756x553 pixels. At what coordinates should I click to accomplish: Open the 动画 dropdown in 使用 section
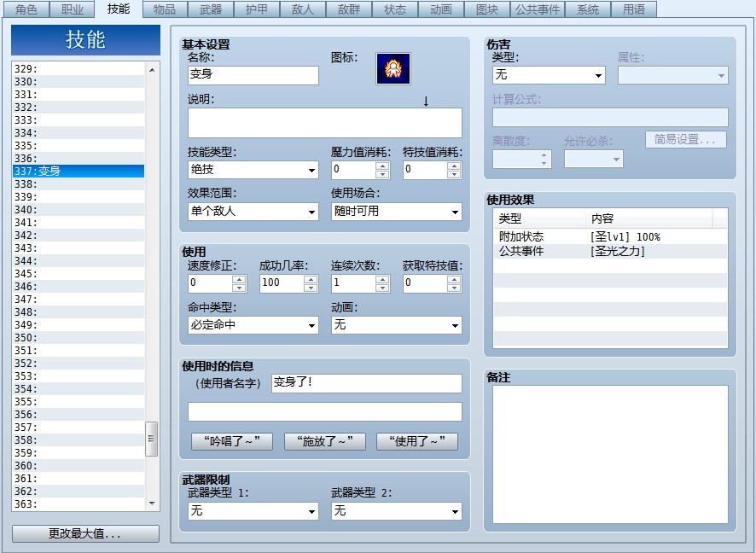pos(396,325)
